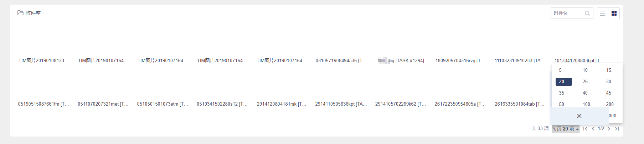Close the popup with the X icon
Image resolution: width=644 pixels, height=144 pixels.
(x=579, y=116)
